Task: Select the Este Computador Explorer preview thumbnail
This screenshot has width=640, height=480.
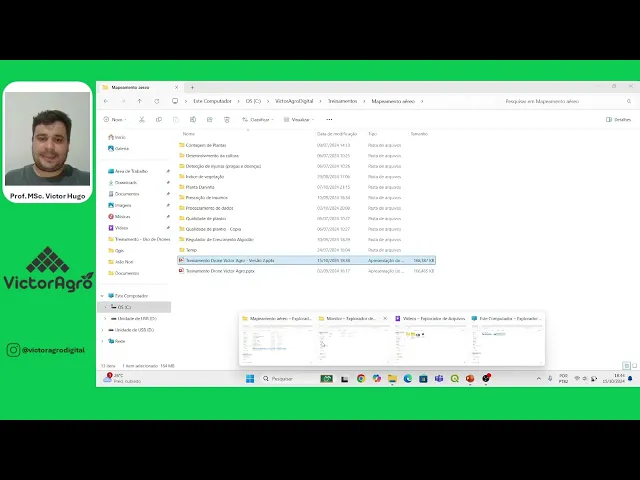Action: pos(507,338)
